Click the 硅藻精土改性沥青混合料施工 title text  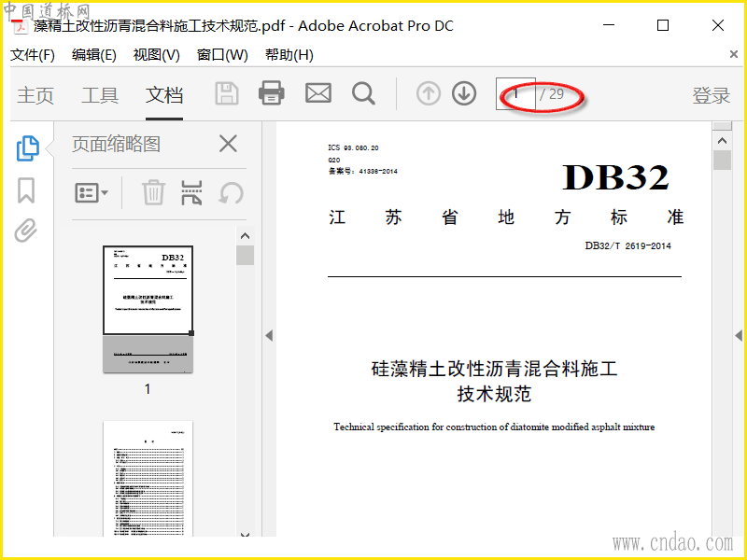[x=494, y=369]
